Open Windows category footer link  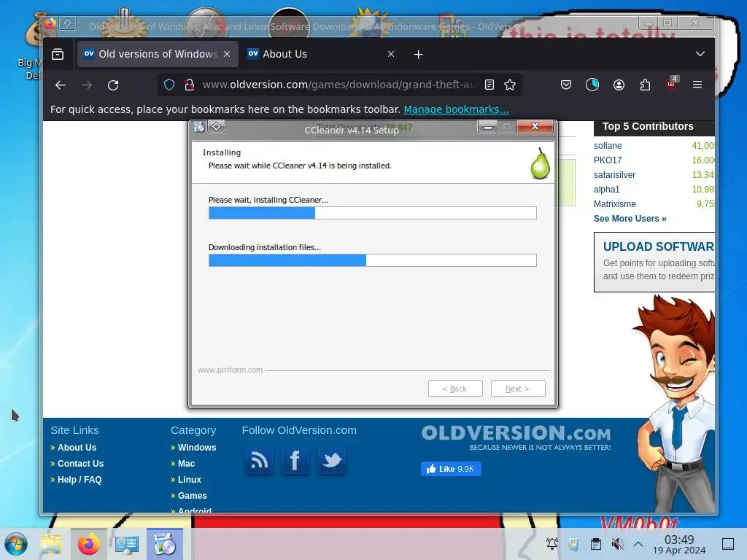(x=197, y=448)
